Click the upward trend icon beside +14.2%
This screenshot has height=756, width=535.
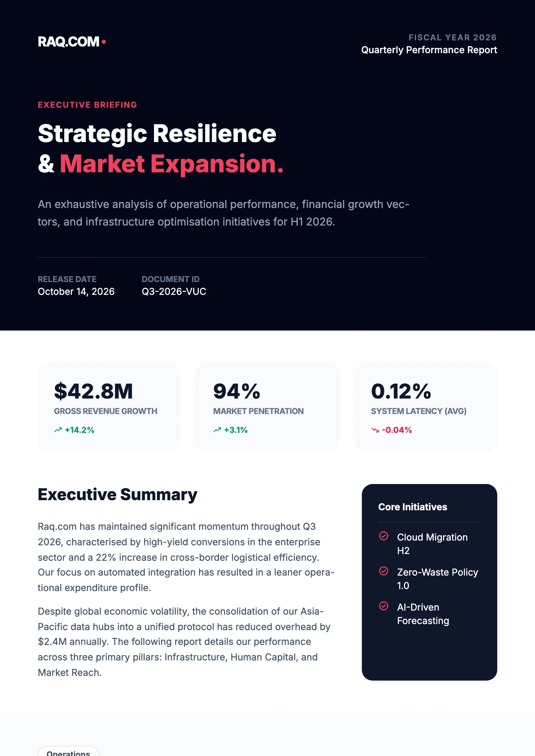point(58,430)
